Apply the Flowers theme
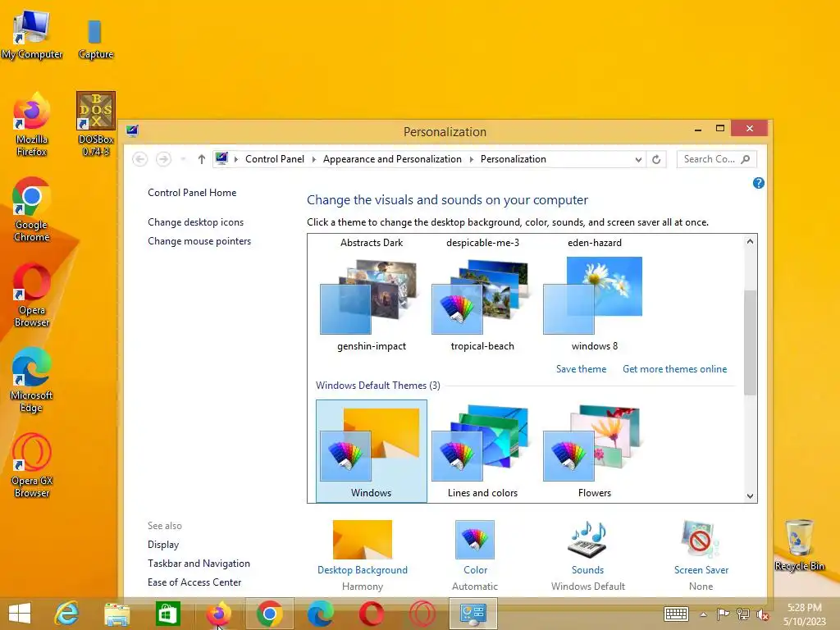840x630 pixels. tap(594, 451)
